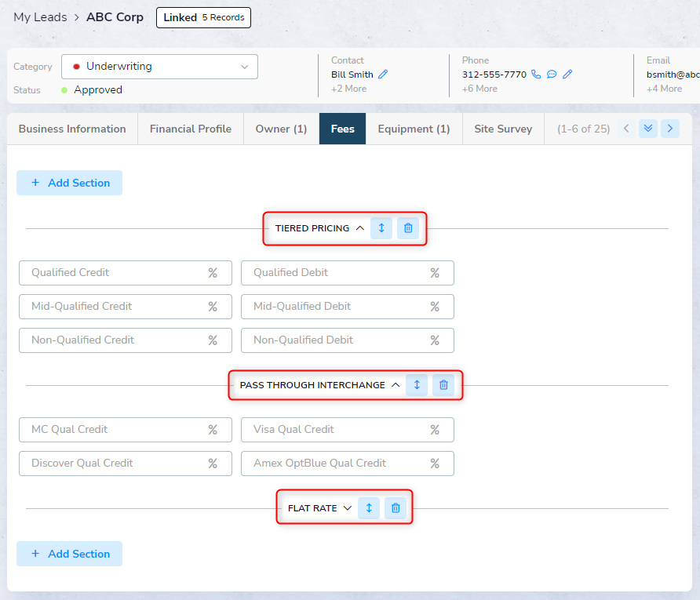
Task: Focus the Non-Qualified Debit field
Action: click(348, 340)
